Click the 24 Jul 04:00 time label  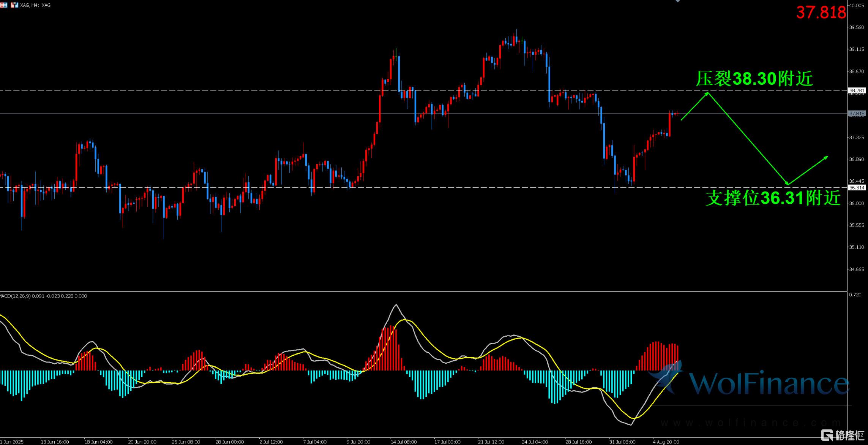point(535,442)
